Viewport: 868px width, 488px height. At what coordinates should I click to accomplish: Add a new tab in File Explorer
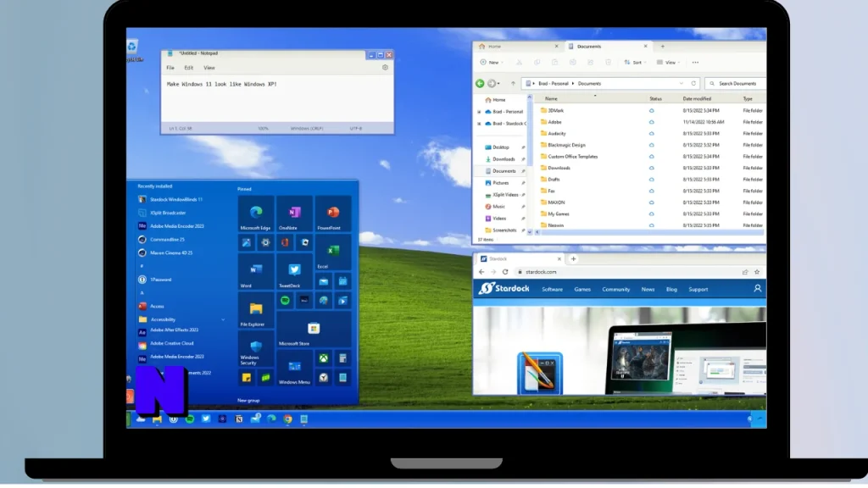click(662, 47)
